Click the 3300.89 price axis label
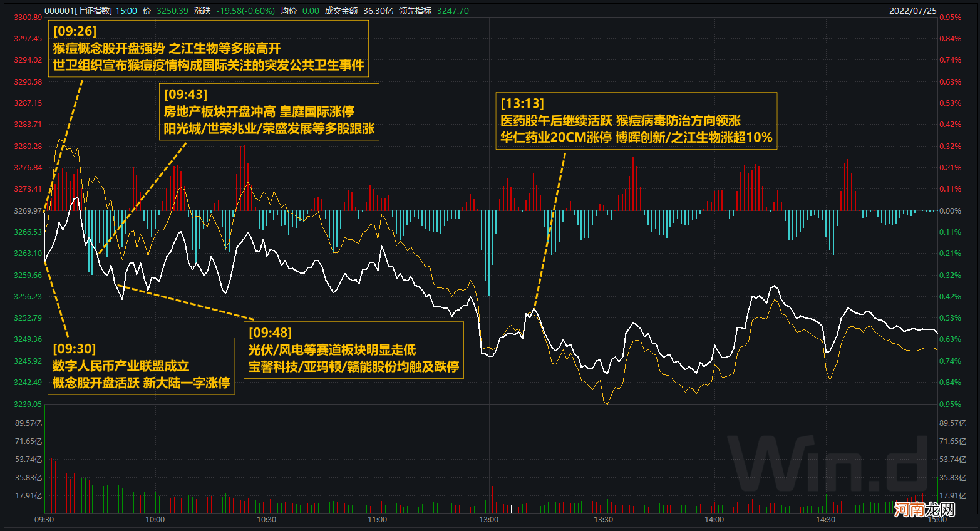The height and width of the screenshot is (531, 980). 28,18
